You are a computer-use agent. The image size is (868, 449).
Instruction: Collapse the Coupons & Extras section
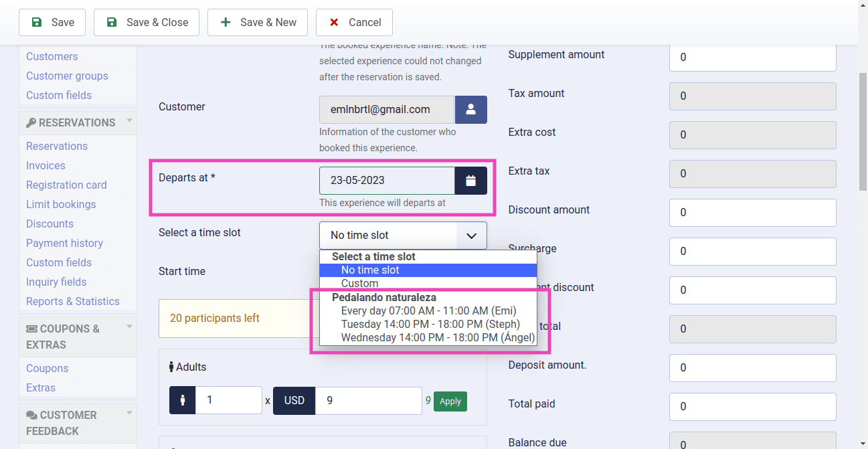coord(129,327)
